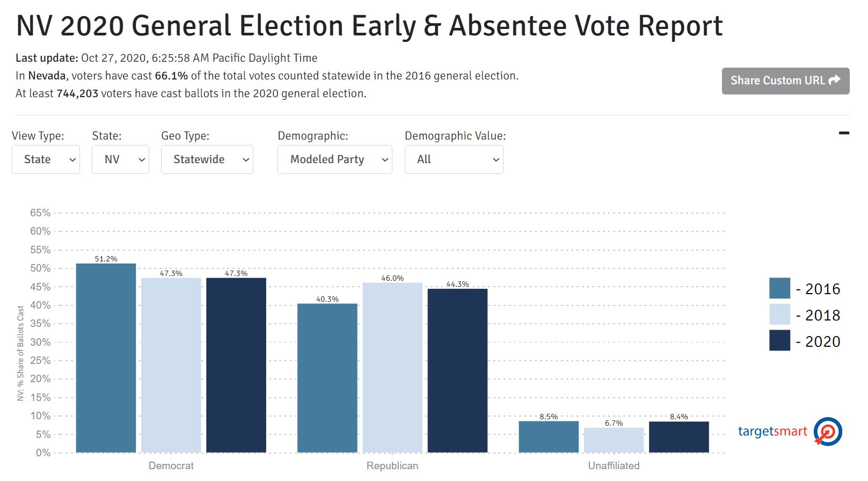Click the share arrow icon
The height and width of the screenshot is (481, 868).
click(x=834, y=81)
